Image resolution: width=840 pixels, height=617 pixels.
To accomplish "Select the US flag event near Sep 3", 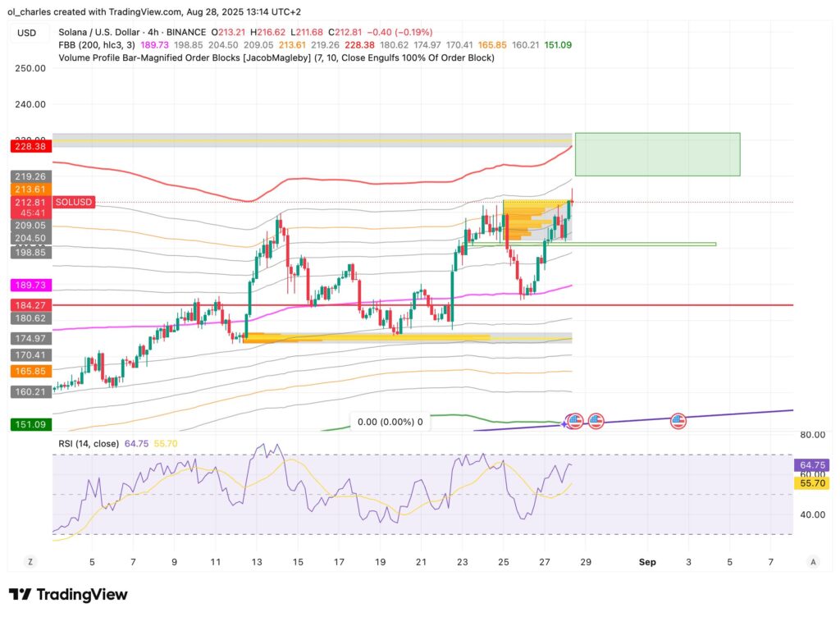I will [x=678, y=421].
